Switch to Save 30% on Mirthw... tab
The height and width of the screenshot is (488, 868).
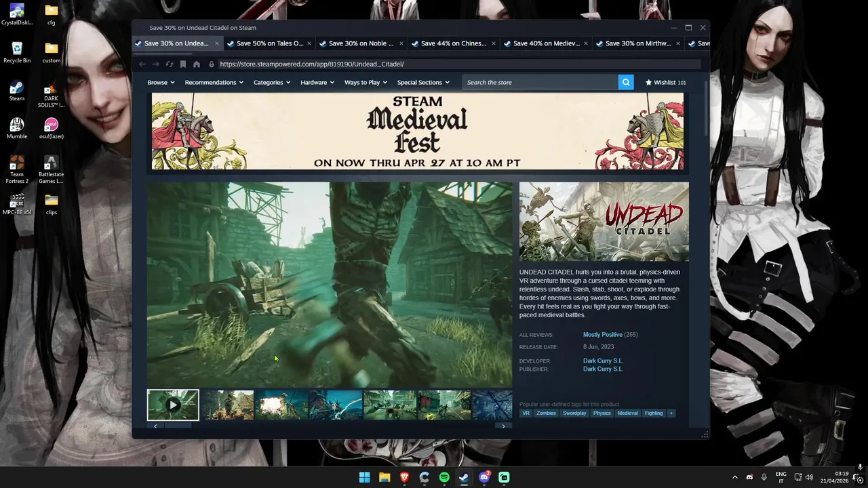tap(638, 43)
